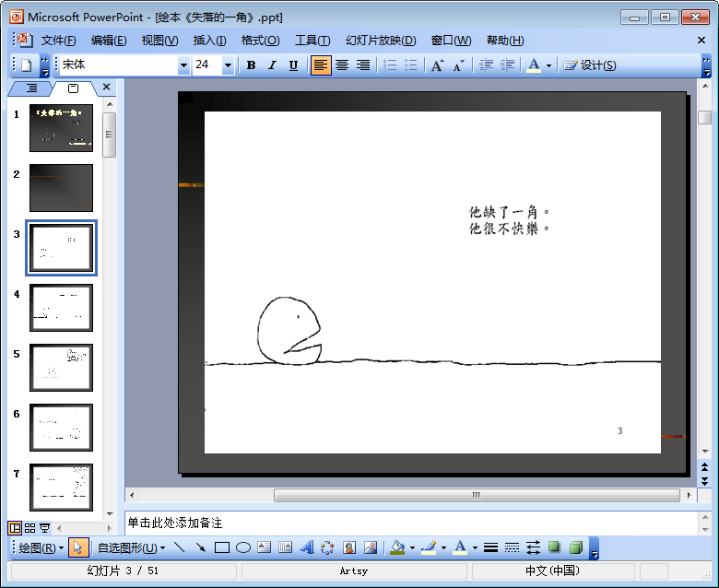Toggle Italic formatting
The image size is (719, 588).
[x=272, y=65]
